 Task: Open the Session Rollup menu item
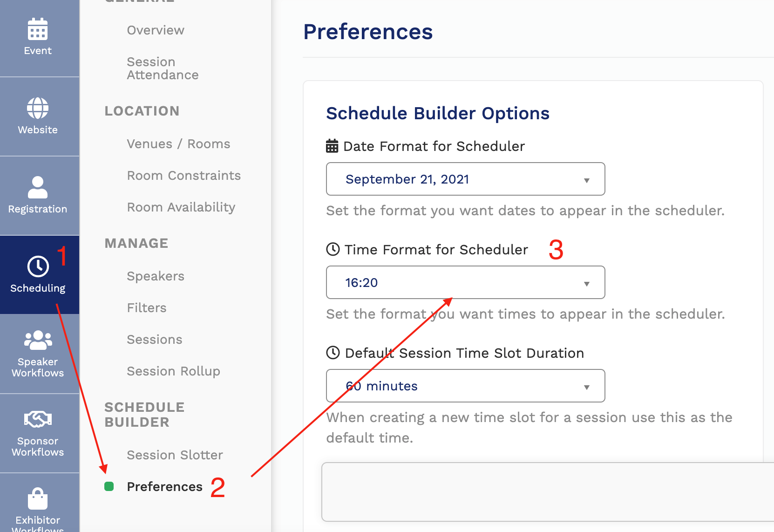[173, 371]
